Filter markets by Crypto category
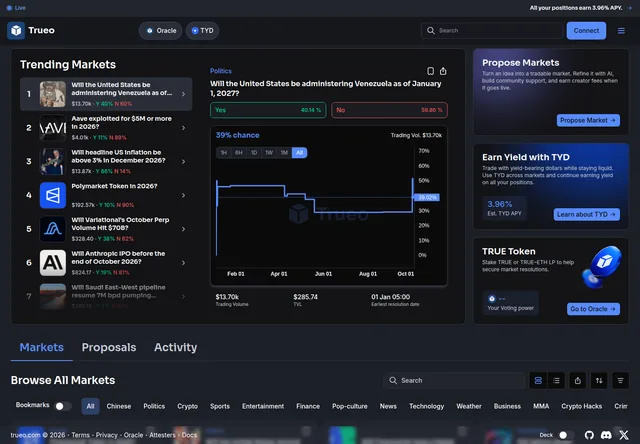Viewport: 640px width, 444px height. click(187, 406)
